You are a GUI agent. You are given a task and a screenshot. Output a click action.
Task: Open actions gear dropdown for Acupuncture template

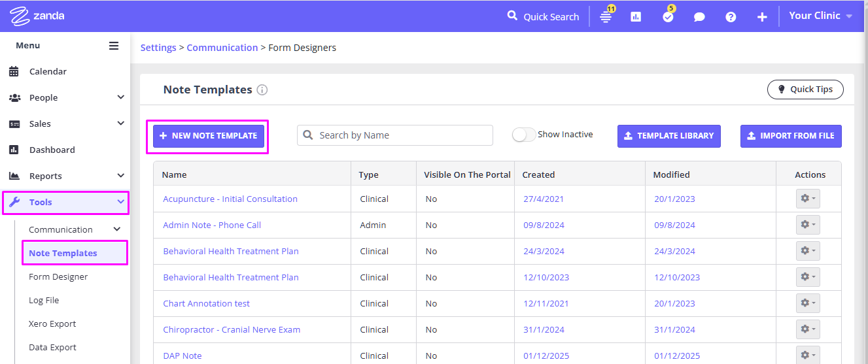[808, 199]
